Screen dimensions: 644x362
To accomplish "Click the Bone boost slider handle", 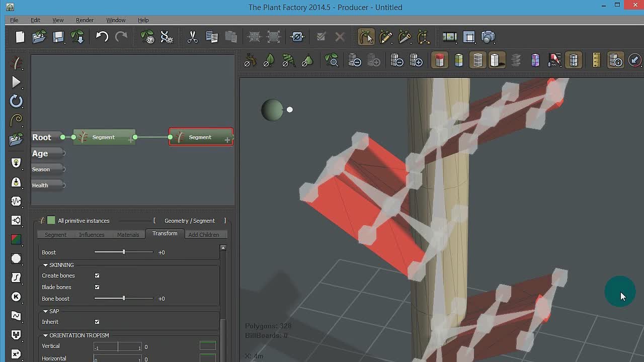I will click(124, 298).
